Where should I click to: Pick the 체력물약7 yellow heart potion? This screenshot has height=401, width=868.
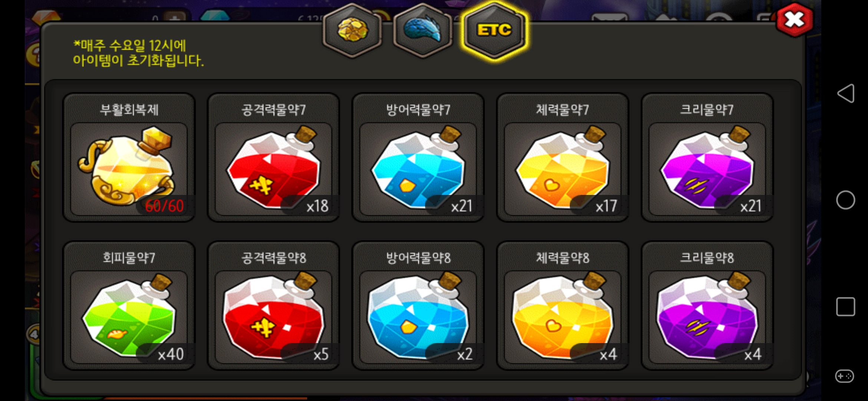click(563, 157)
